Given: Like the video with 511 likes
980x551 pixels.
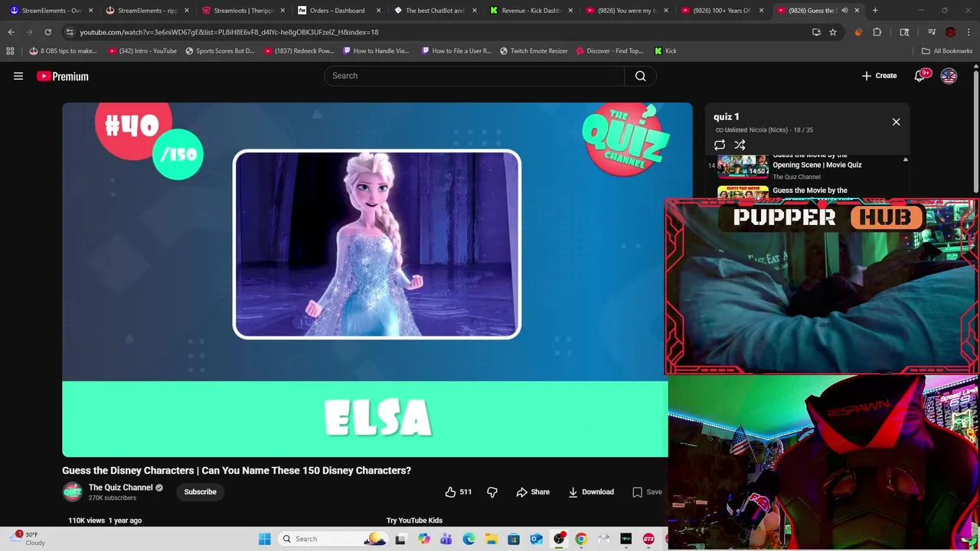Looking at the screenshot, I should (x=458, y=492).
